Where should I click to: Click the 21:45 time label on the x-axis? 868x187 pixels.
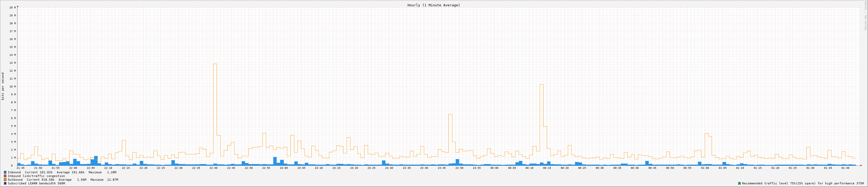point(21,168)
